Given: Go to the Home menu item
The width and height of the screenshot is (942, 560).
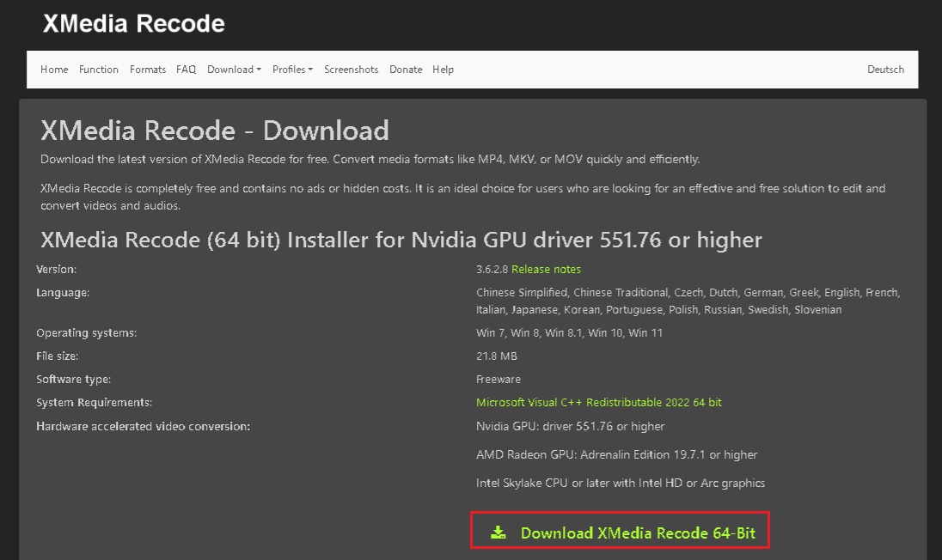Looking at the screenshot, I should pos(54,69).
